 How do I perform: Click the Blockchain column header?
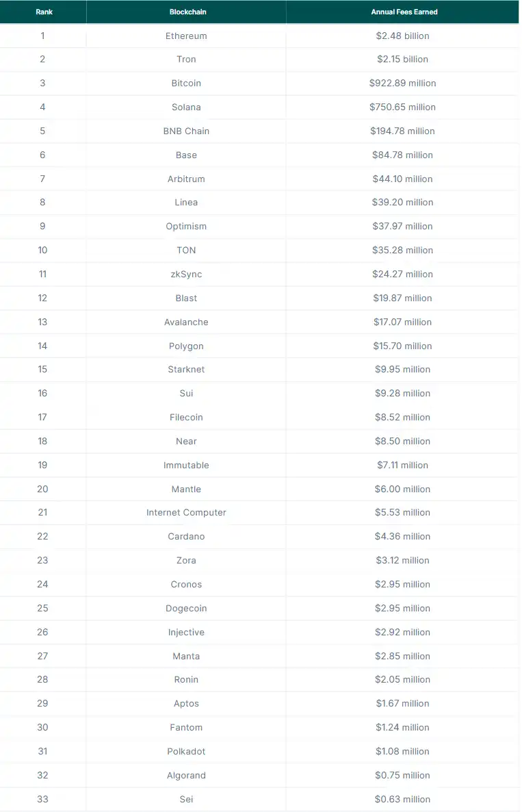186,12
